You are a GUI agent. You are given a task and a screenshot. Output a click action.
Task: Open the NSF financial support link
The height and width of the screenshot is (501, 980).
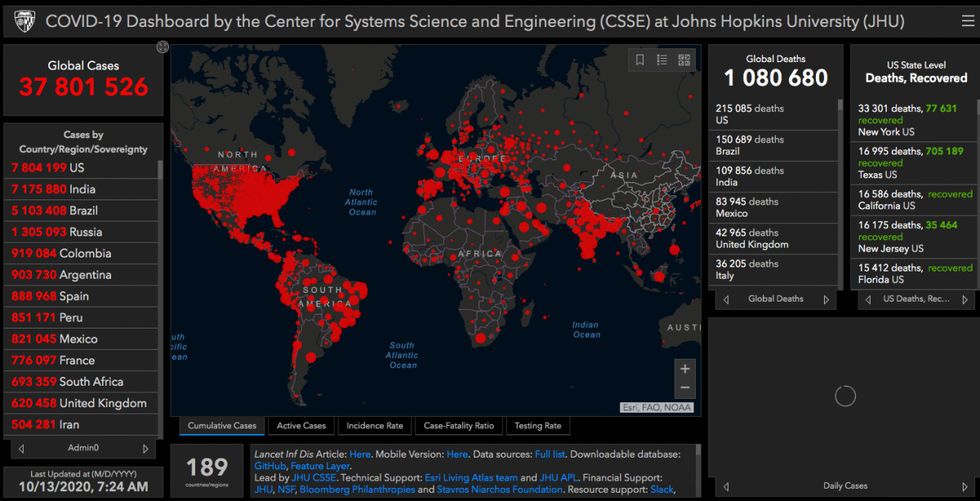pyautogui.click(x=286, y=490)
